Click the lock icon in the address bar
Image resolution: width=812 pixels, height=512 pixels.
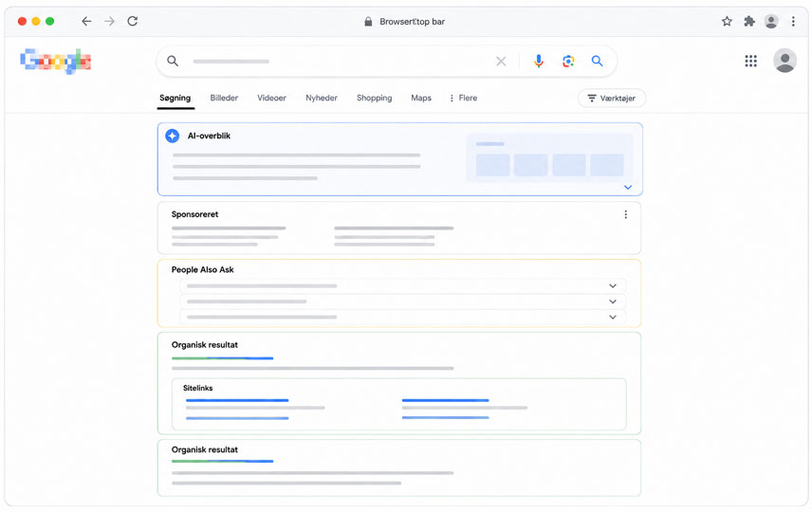368,21
